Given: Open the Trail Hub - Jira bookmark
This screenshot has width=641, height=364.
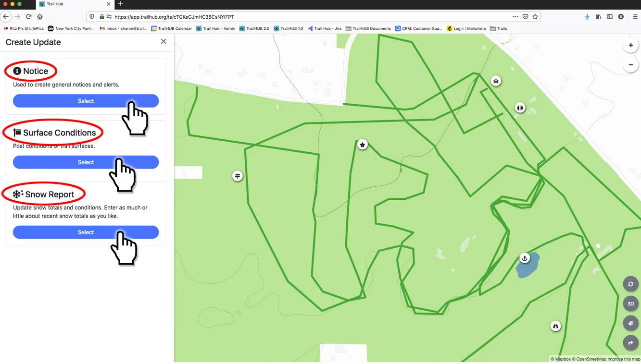Looking at the screenshot, I should coord(325,28).
